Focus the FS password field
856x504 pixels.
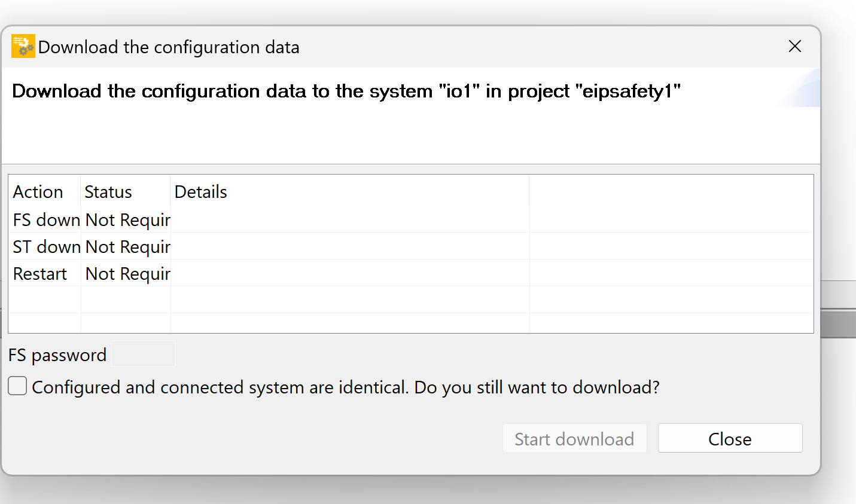pos(144,354)
